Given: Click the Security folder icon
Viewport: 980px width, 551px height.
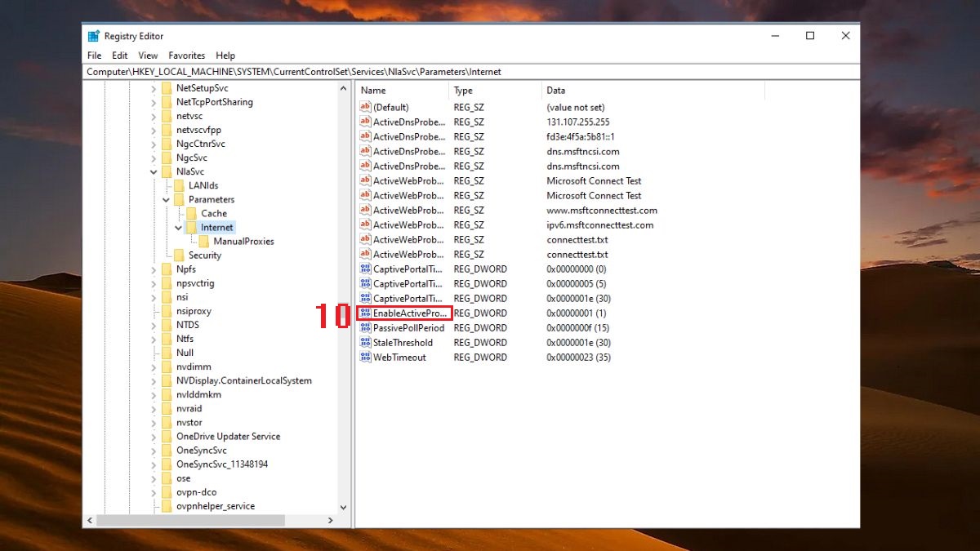Looking at the screenshot, I should point(180,255).
